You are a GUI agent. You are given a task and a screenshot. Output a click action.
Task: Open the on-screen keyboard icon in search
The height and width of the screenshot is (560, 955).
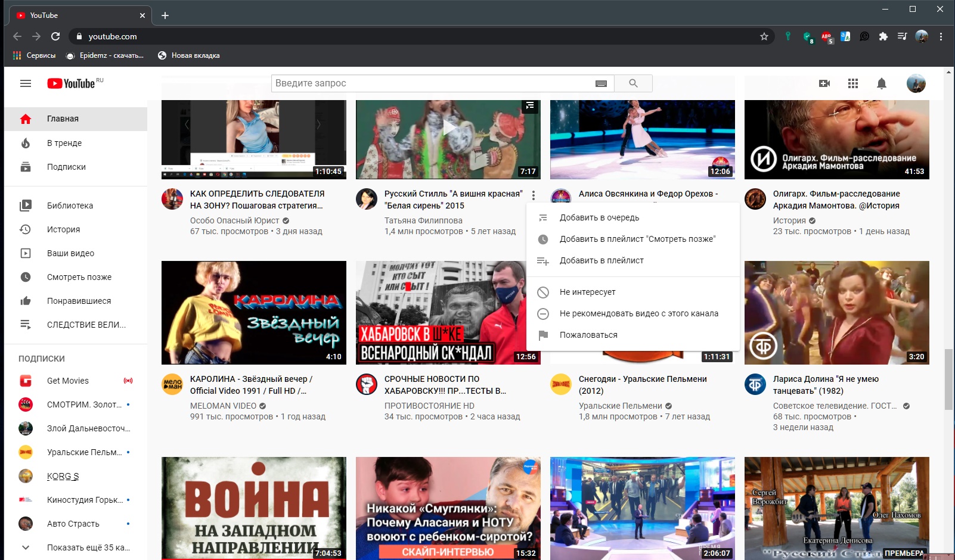pyautogui.click(x=601, y=83)
